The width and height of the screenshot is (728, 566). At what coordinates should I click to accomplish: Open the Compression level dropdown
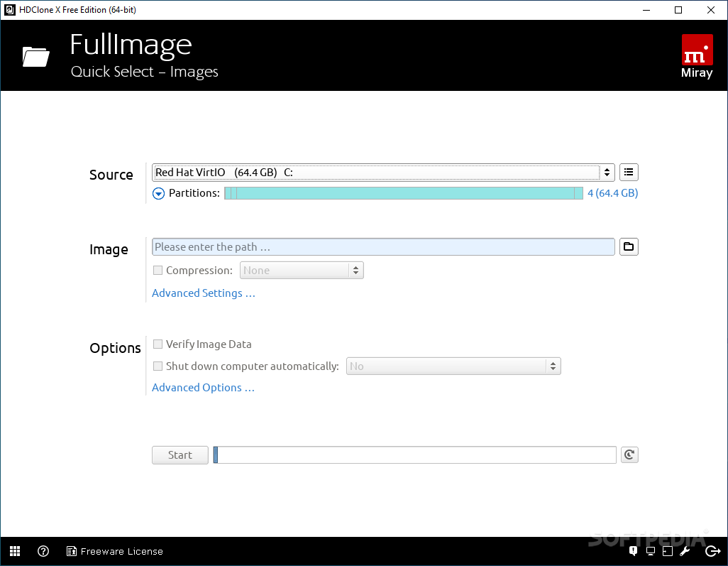click(302, 270)
